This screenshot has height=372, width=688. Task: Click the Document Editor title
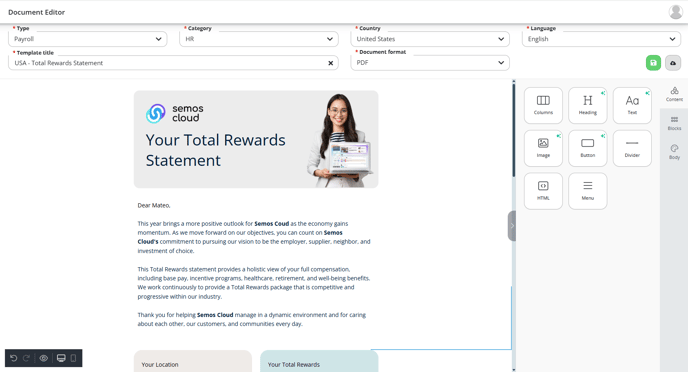[x=36, y=12]
